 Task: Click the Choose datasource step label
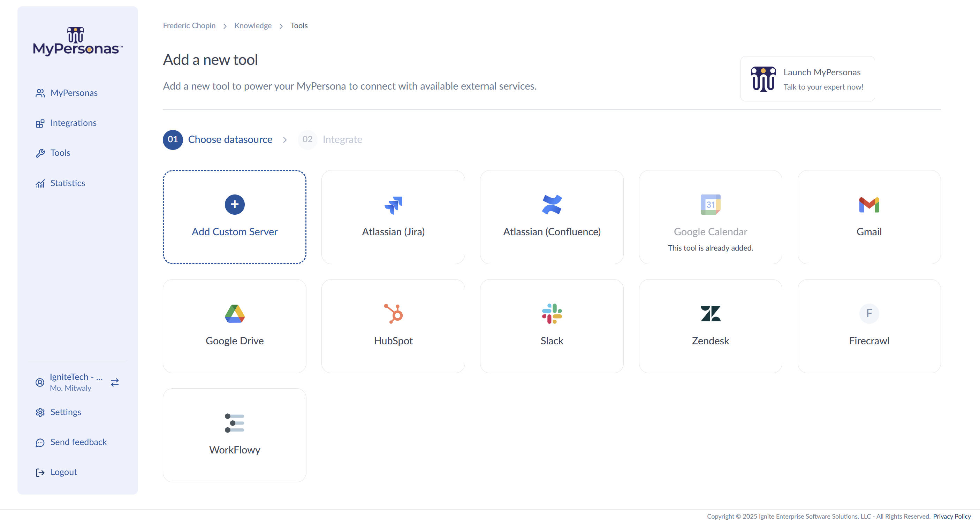tap(230, 140)
